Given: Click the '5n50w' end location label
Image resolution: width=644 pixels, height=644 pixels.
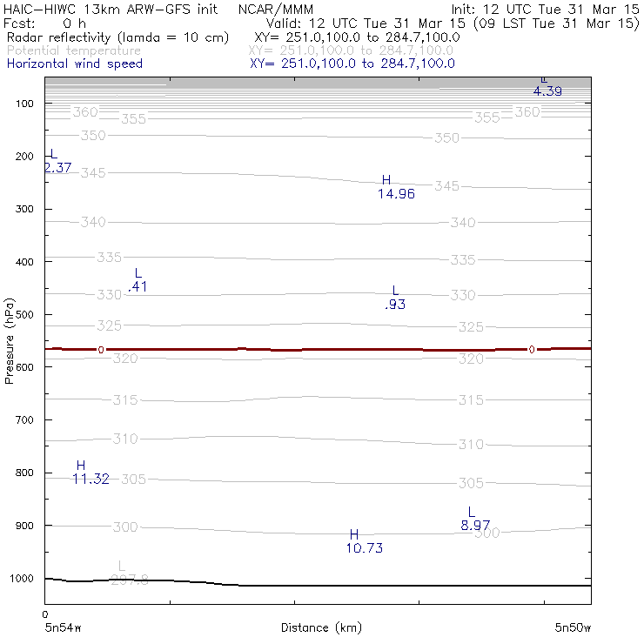Looking at the screenshot, I should coord(573,627).
